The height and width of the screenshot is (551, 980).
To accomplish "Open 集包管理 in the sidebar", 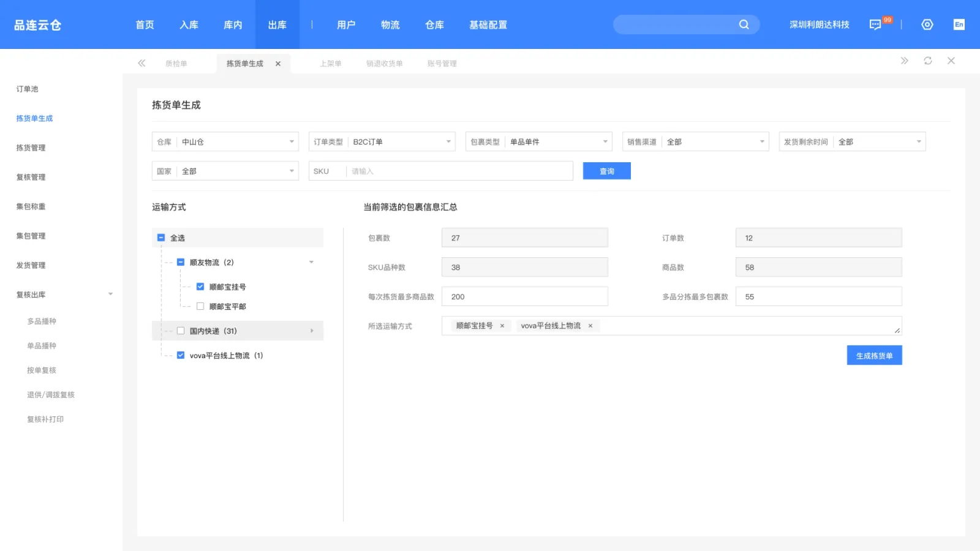I will pos(31,236).
